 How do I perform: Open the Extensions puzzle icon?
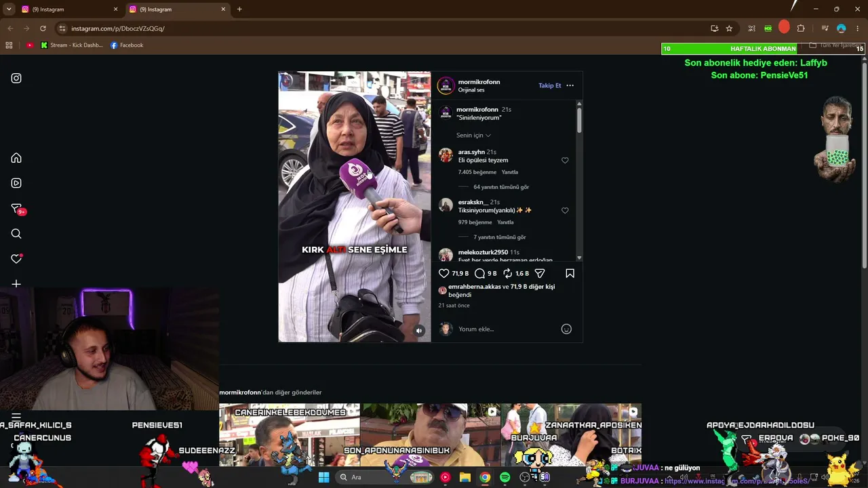coord(801,28)
